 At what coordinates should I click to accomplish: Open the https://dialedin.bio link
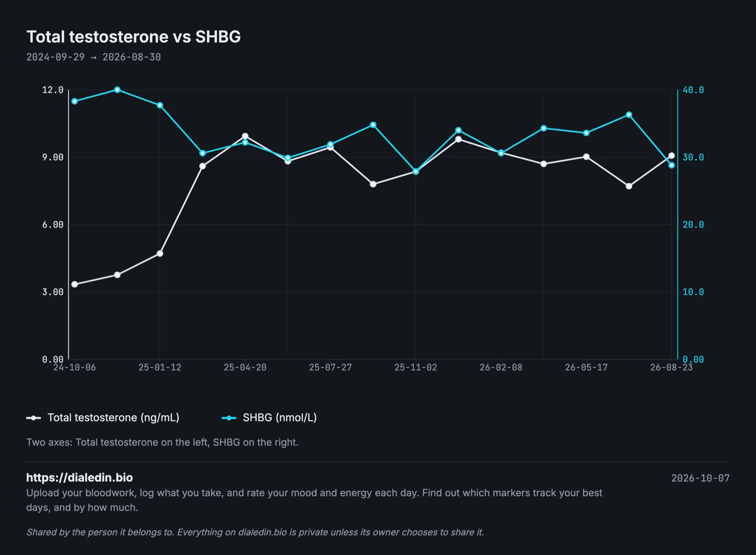[79, 477]
